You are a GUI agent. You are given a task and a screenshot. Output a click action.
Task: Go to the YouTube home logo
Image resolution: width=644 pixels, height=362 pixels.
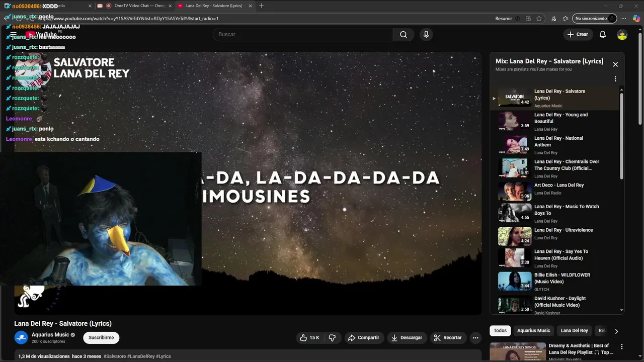coord(41,34)
